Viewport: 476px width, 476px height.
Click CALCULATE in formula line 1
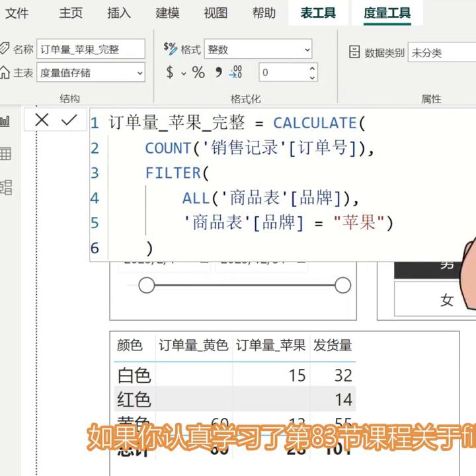pos(315,123)
